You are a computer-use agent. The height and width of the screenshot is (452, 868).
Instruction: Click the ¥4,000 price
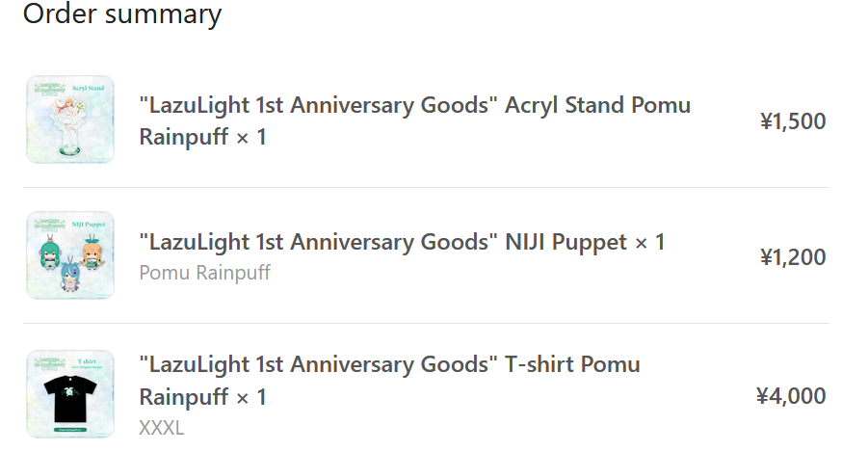(x=791, y=396)
